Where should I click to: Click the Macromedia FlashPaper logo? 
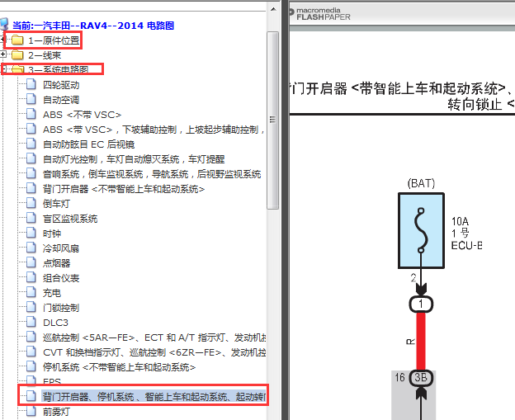pyautogui.click(x=320, y=14)
